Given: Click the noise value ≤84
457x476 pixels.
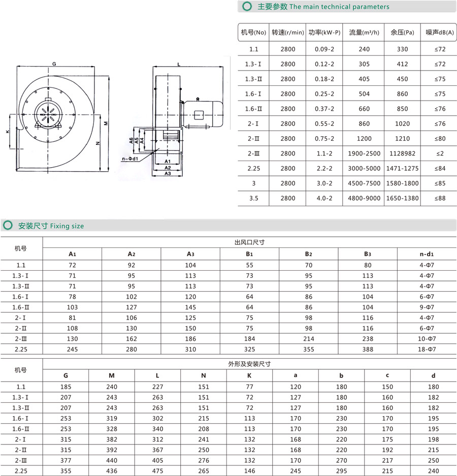Looking at the screenshot, I should (x=440, y=168).
